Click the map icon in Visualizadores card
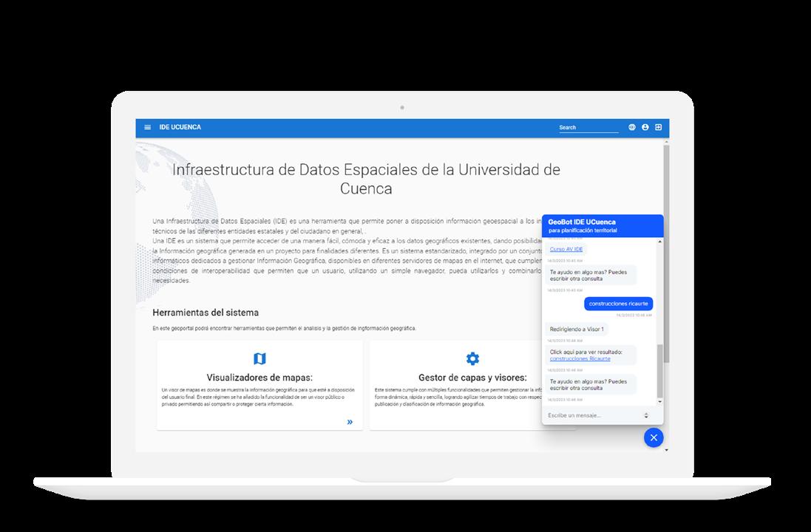 pyautogui.click(x=259, y=358)
